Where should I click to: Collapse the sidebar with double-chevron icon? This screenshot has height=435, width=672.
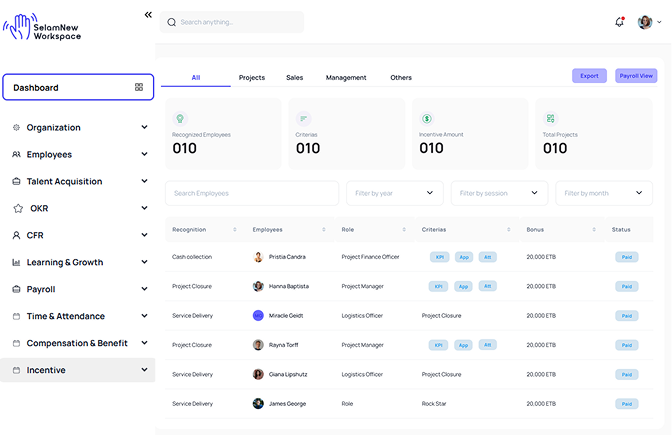148,15
